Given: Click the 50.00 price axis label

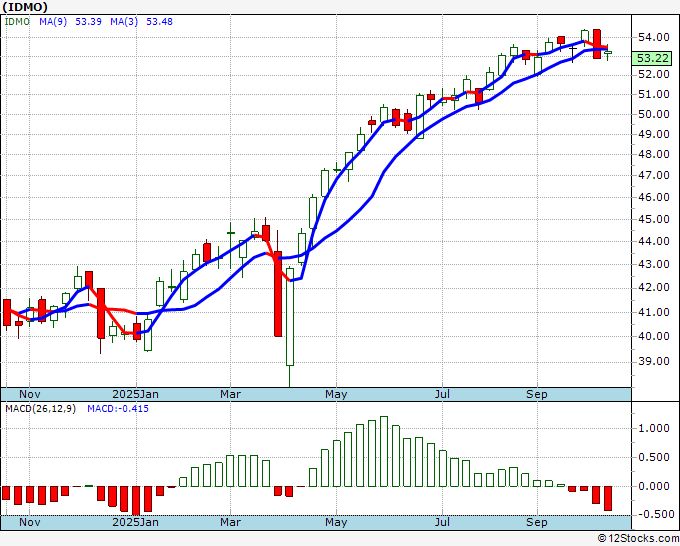Looking at the screenshot, I should tap(654, 114).
